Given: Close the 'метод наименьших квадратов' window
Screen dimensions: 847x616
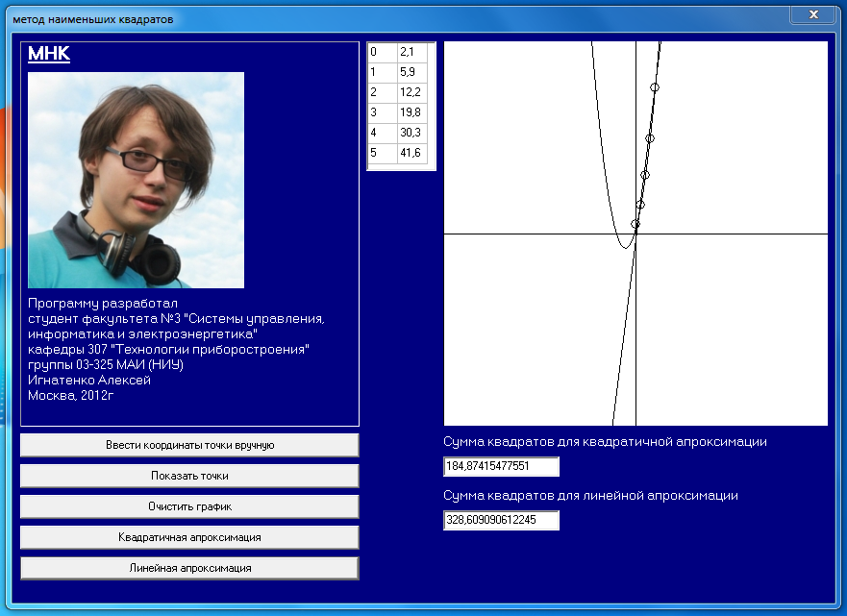Looking at the screenshot, I should pyautogui.click(x=813, y=14).
